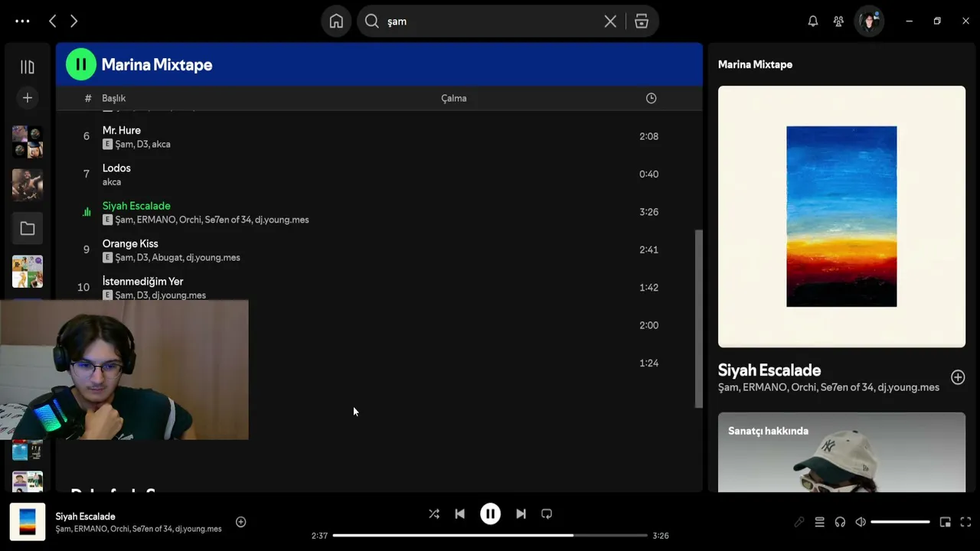Enter full screen mode
Viewport: 980px width, 551px height.
click(965, 522)
